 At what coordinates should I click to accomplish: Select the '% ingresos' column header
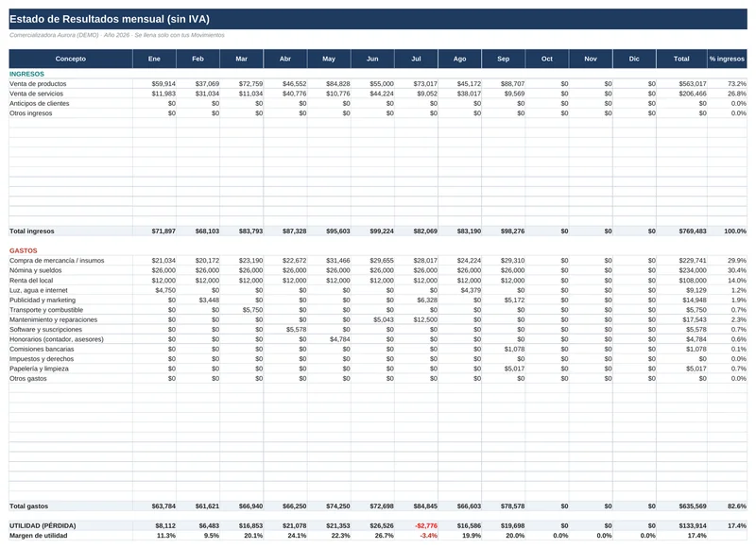(727, 59)
